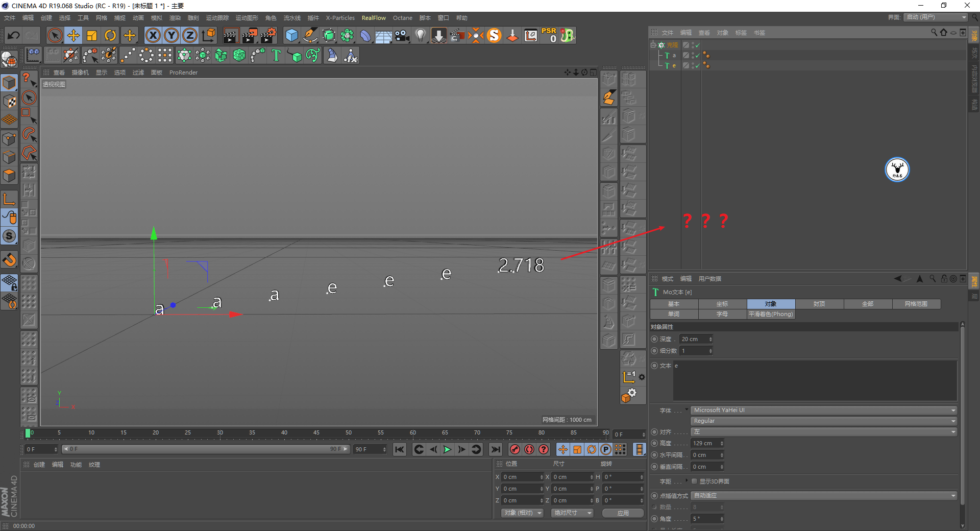Open the 对齐 alignment dropdown

[x=824, y=432]
